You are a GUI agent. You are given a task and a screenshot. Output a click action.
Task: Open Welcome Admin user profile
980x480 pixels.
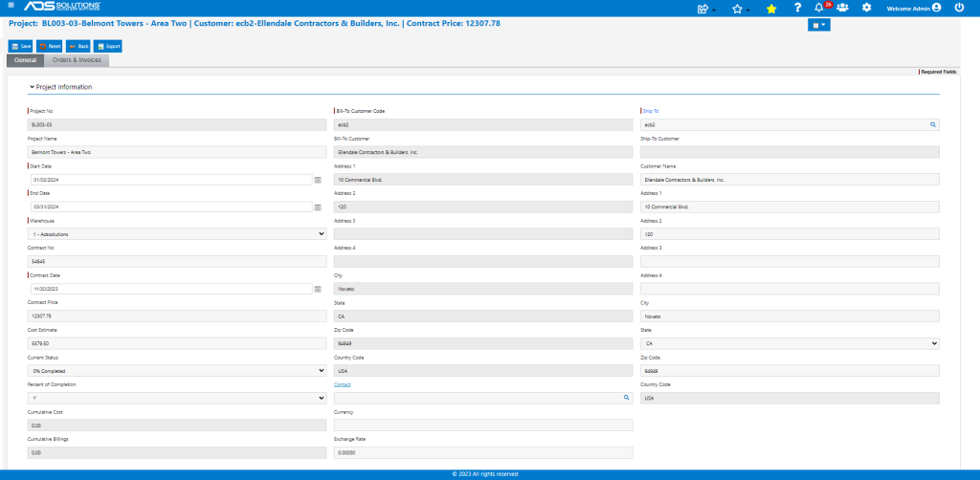914,8
